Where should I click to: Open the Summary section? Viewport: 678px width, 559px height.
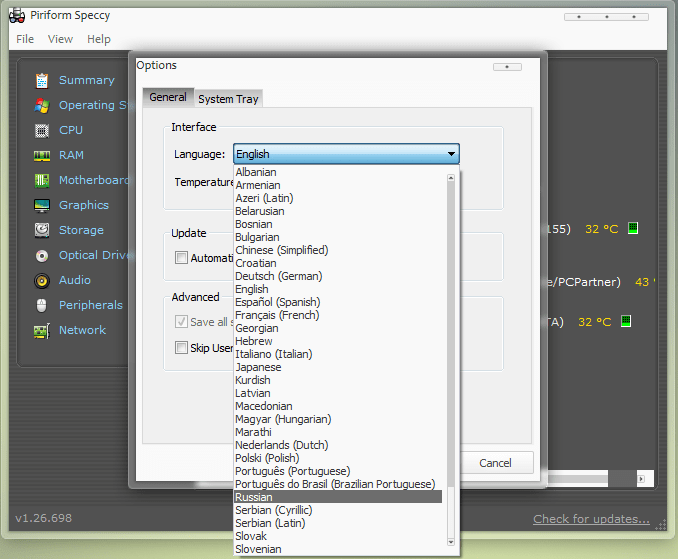pos(87,80)
